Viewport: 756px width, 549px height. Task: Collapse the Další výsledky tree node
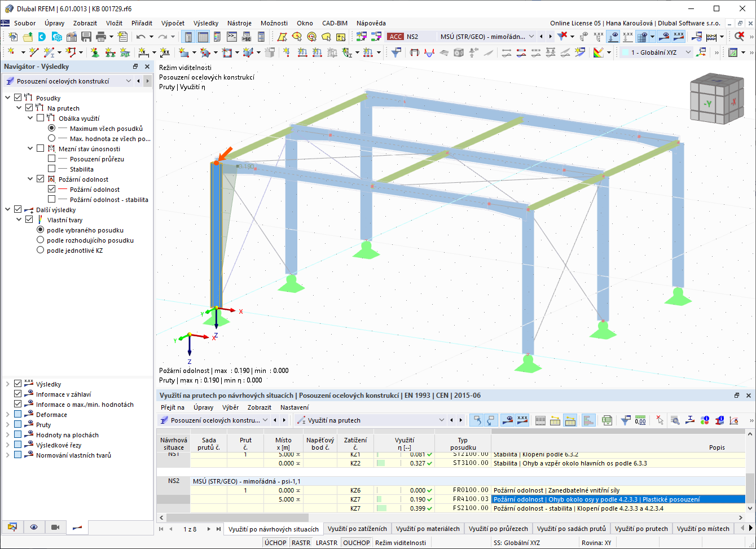(8, 209)
